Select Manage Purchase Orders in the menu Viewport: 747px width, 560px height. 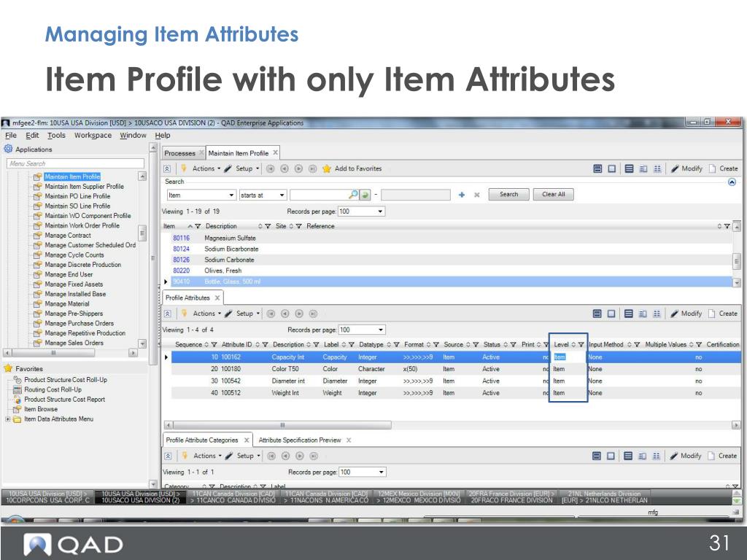[x=79, y=323]
